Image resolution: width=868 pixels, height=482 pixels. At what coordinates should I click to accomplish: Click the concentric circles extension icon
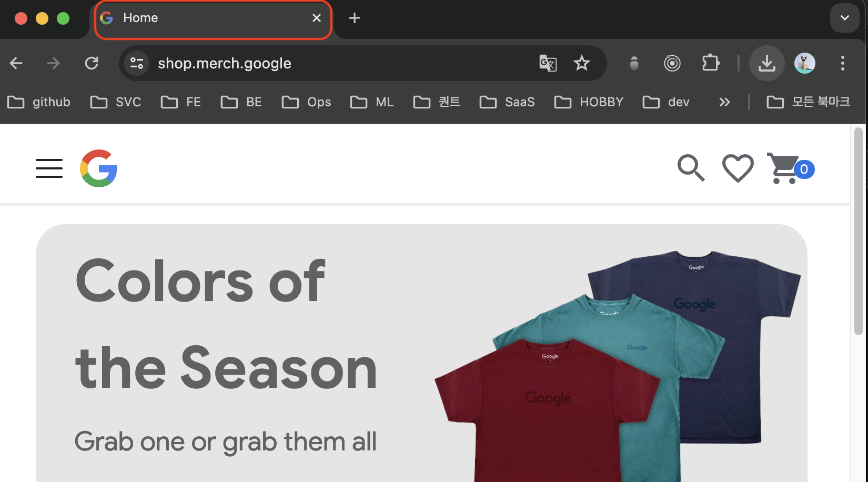pyautogui.click(x=672, y=63)
